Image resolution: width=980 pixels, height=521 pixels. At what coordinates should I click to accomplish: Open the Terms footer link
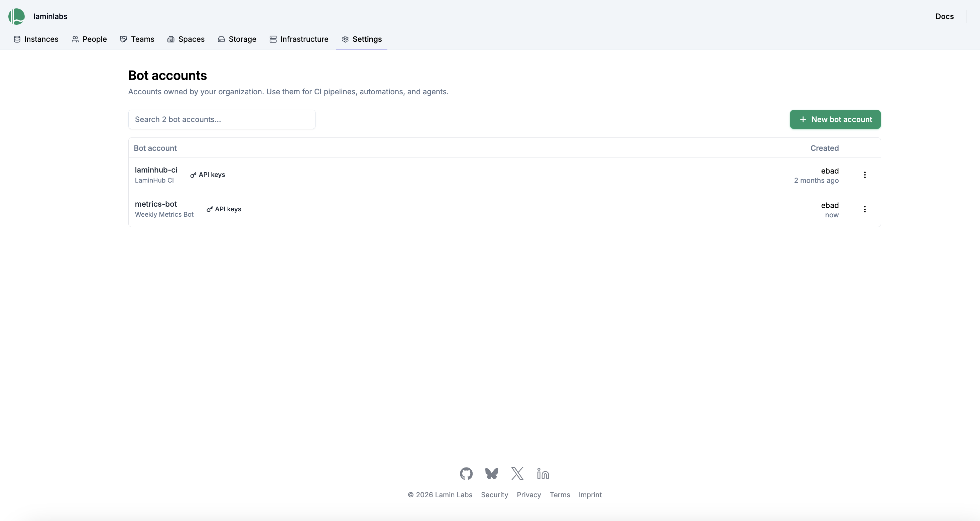click(x=560, y=495)
